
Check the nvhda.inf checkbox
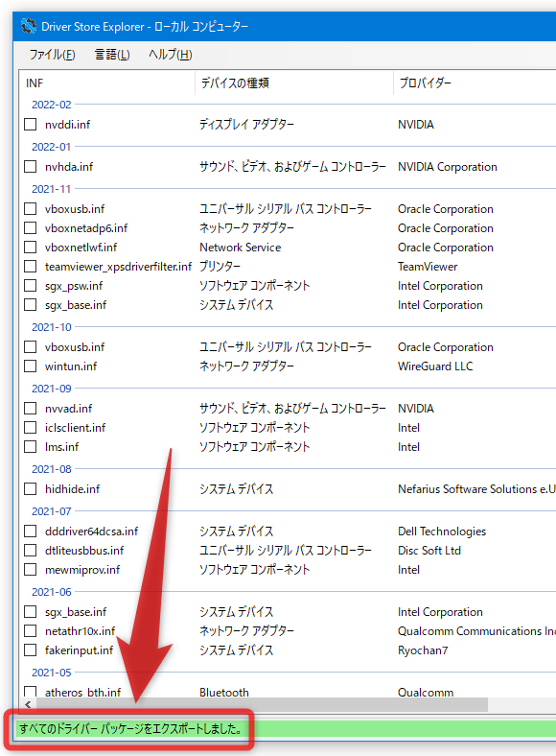click(31, 167)
